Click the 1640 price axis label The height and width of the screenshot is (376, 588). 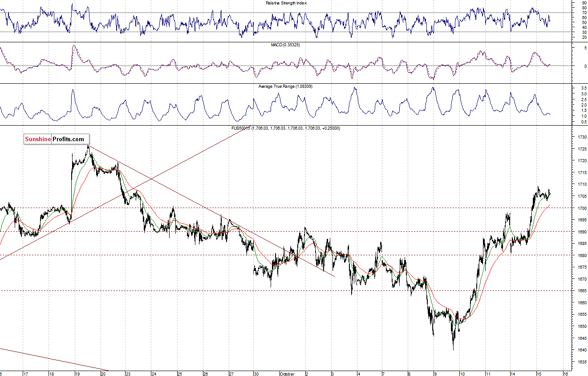point(582,350)
